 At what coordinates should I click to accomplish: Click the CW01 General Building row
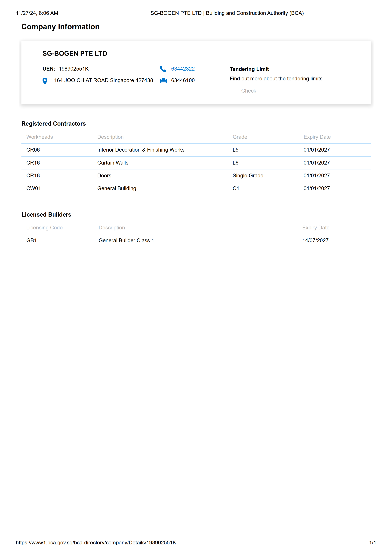pyautogui.click(x=116, y=189)
